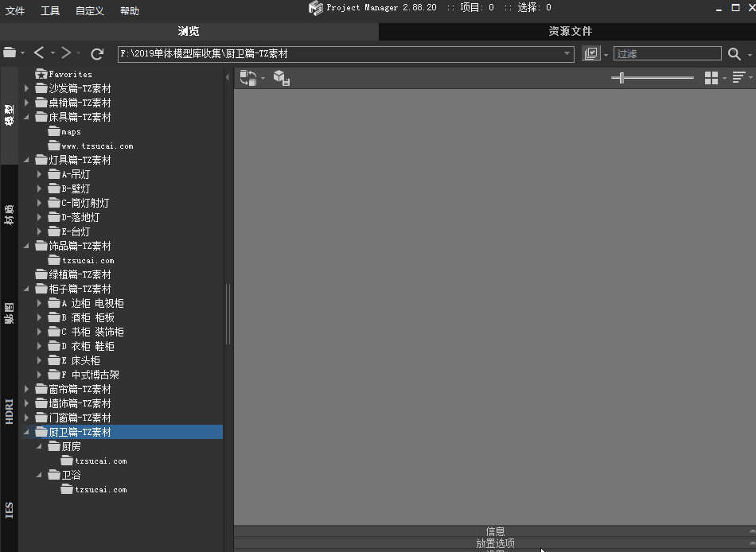Select C-筒灯射灯 folder

tap(79, 203)
